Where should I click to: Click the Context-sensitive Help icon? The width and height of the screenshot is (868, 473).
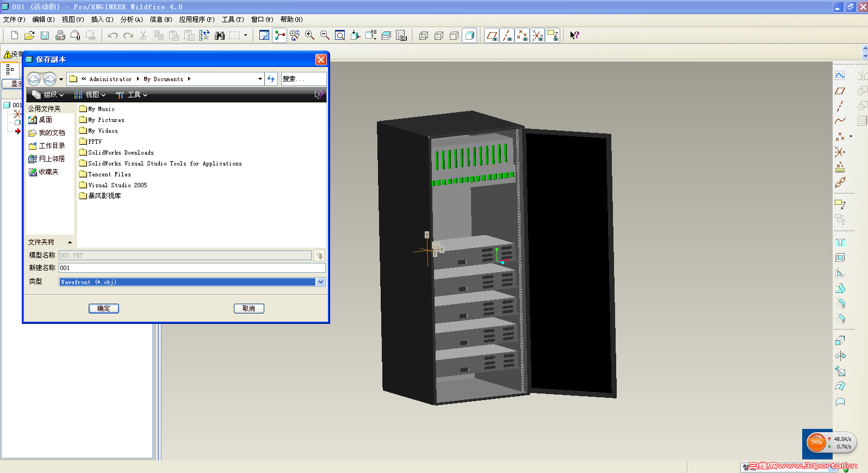[574, 35]
